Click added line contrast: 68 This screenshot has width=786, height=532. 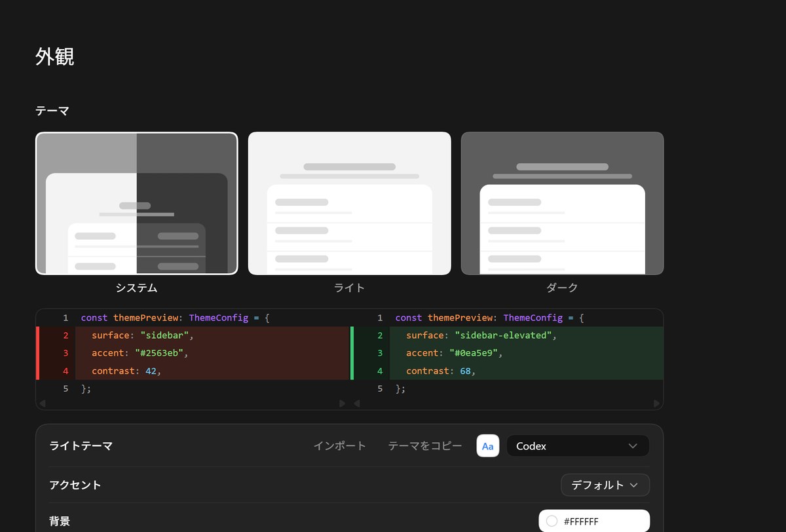[508, 371]
